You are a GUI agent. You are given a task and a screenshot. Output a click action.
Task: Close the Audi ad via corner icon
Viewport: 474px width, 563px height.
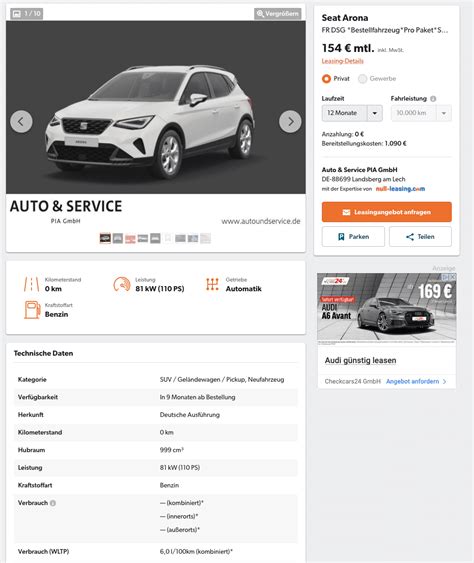pyautogui.click(x=453, y=277)
